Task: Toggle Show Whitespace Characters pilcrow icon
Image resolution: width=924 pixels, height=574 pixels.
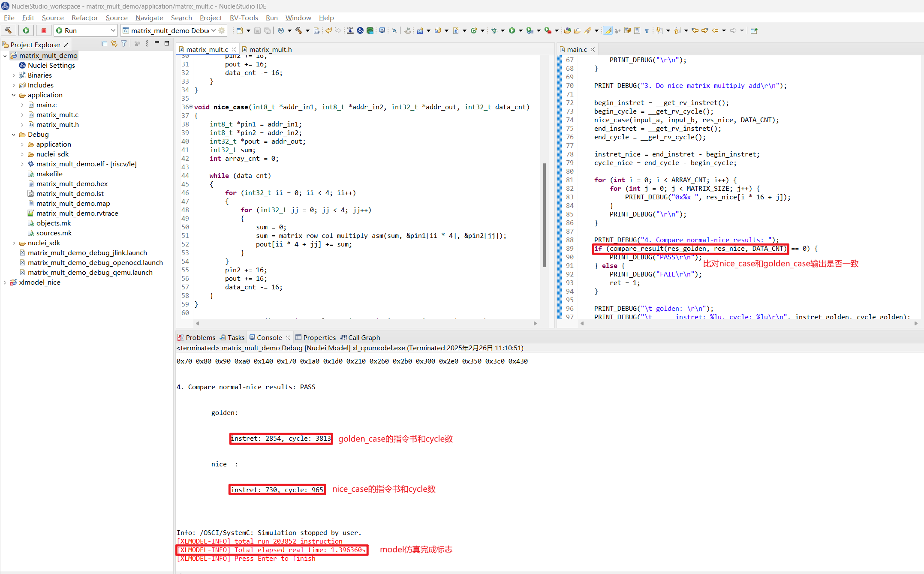Action: (x=647, y=30)
